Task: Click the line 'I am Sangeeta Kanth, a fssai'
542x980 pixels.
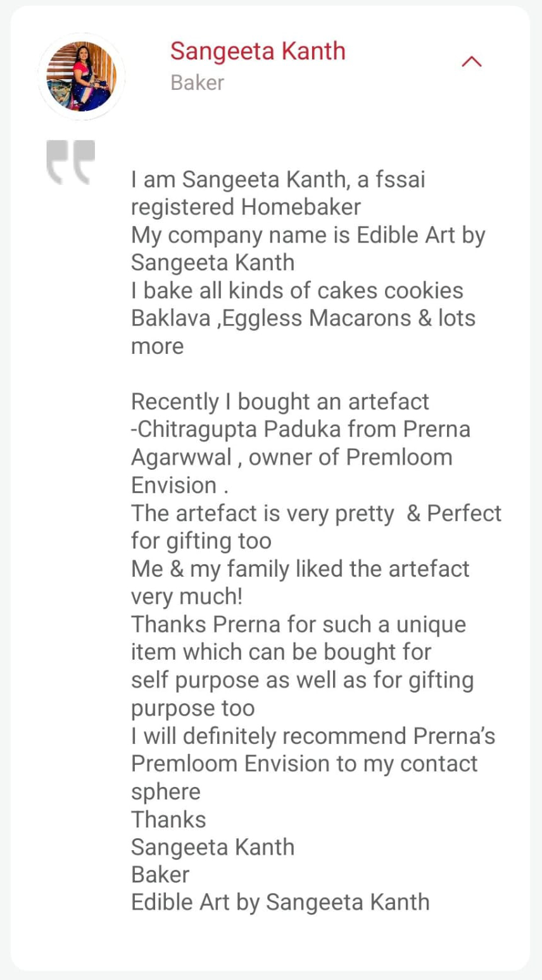Action: (278, 180)
